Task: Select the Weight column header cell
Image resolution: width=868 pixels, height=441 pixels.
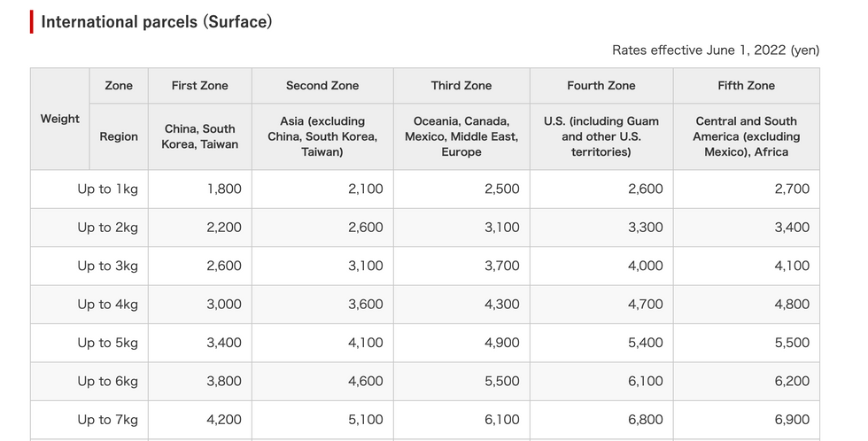Action: [59, 119]
